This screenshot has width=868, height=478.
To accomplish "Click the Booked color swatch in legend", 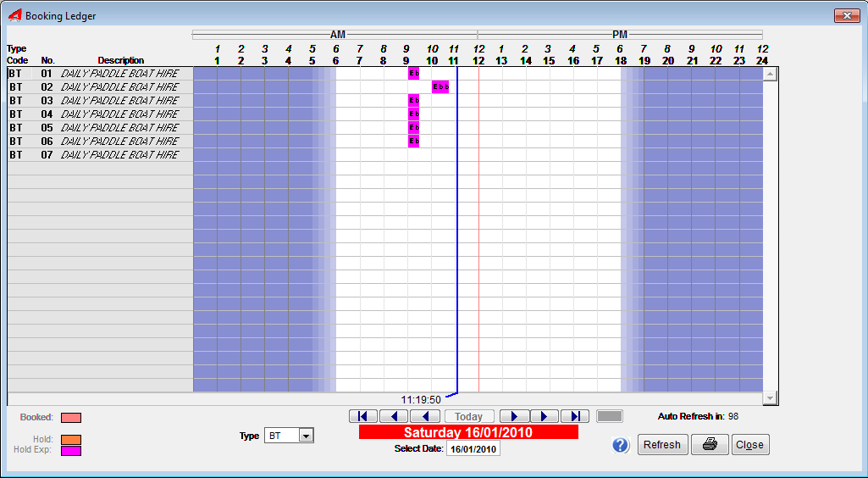I will (71, 418).
